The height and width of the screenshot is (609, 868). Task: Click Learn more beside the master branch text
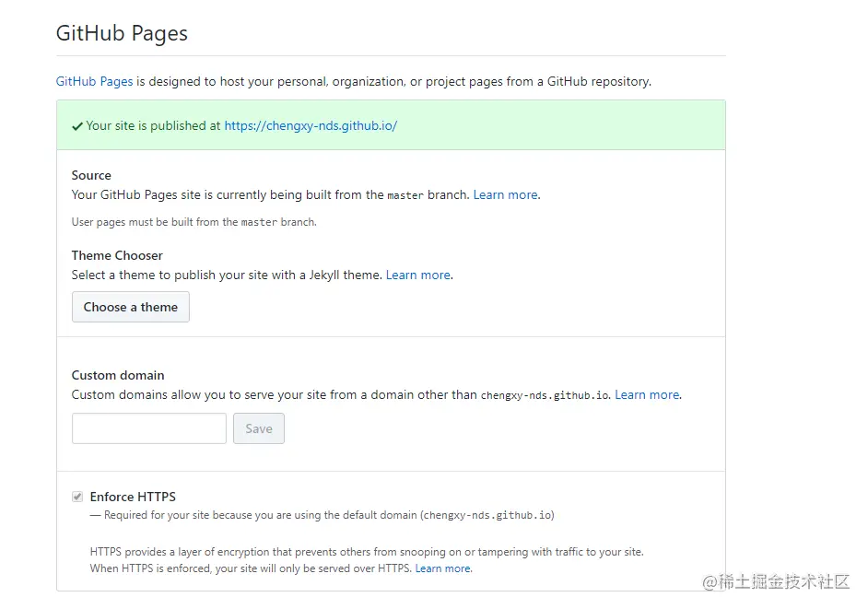[505, 195]
